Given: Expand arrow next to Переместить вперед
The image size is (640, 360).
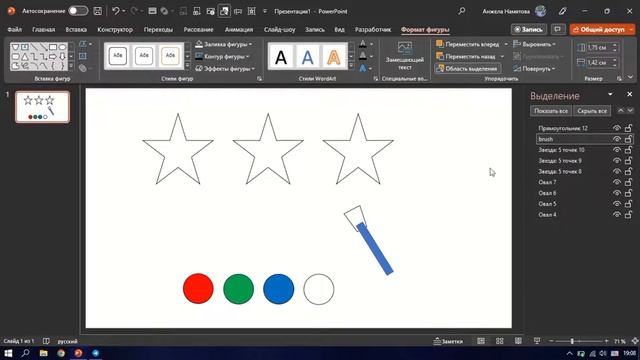Looking at the screenshot, I should pyautogui.click(x=506, y=44).
